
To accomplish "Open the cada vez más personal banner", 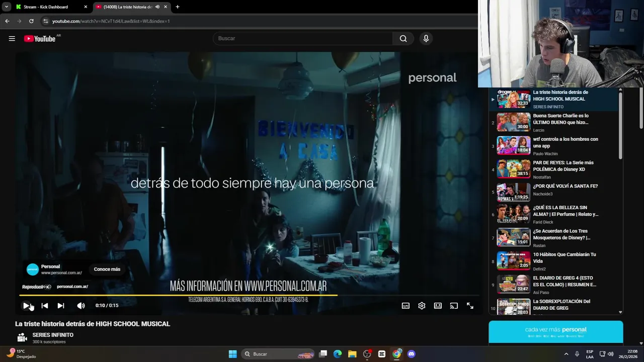I will click(x=555, y=332).
